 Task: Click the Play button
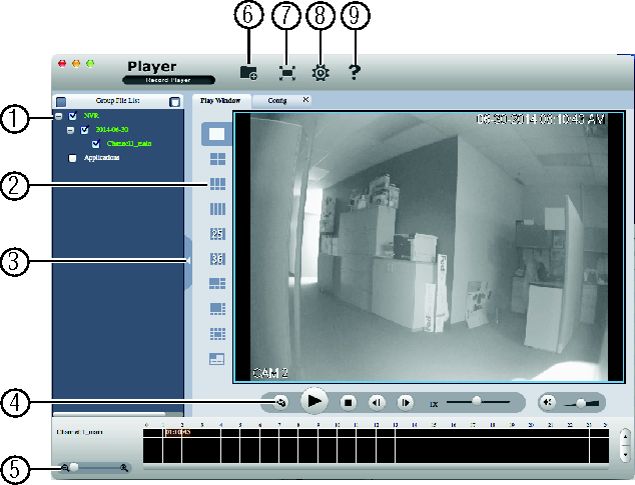click(314, 401)
